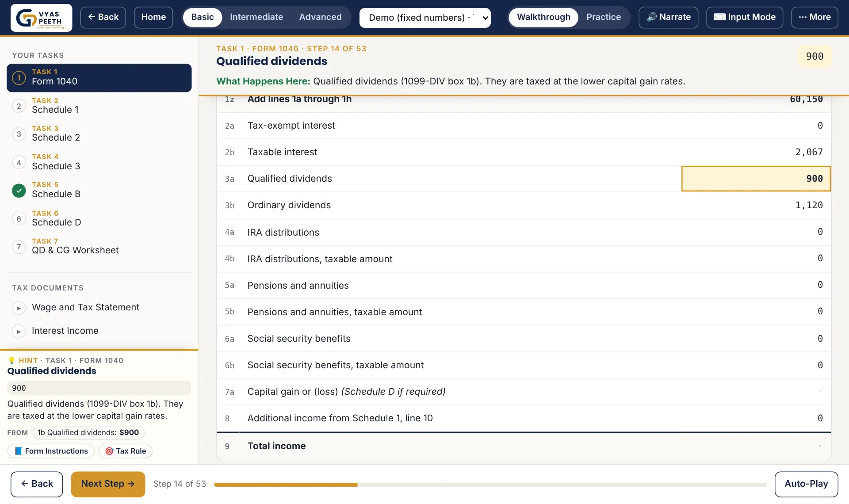Click the hint lightbulb icon
The image size is (849, 504).
11,360
